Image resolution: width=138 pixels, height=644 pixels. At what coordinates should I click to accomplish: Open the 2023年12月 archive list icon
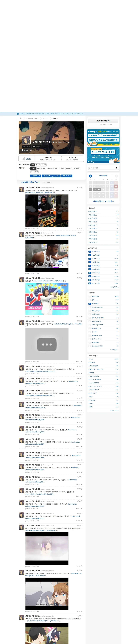[90, 283]
